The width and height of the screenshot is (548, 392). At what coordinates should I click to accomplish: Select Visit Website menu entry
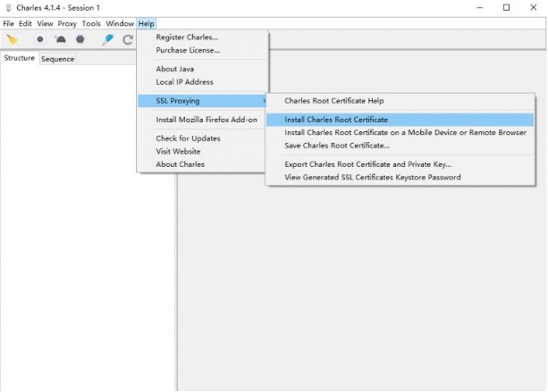pos(202,151)
